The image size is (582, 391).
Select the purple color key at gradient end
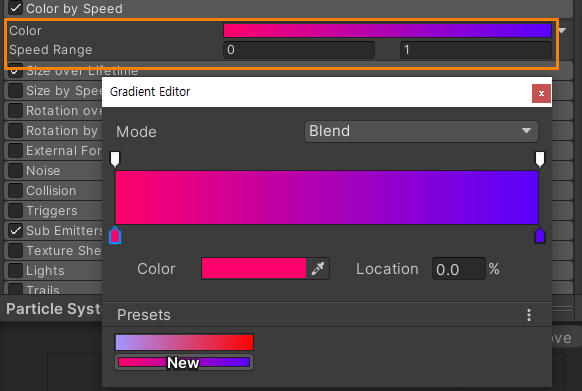540,235
